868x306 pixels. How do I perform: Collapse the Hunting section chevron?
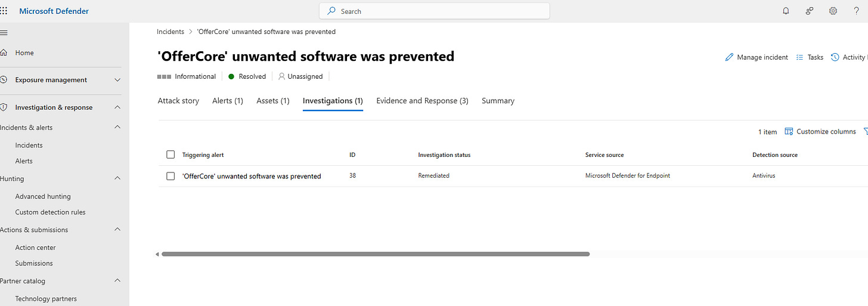(x=117, y=178)
